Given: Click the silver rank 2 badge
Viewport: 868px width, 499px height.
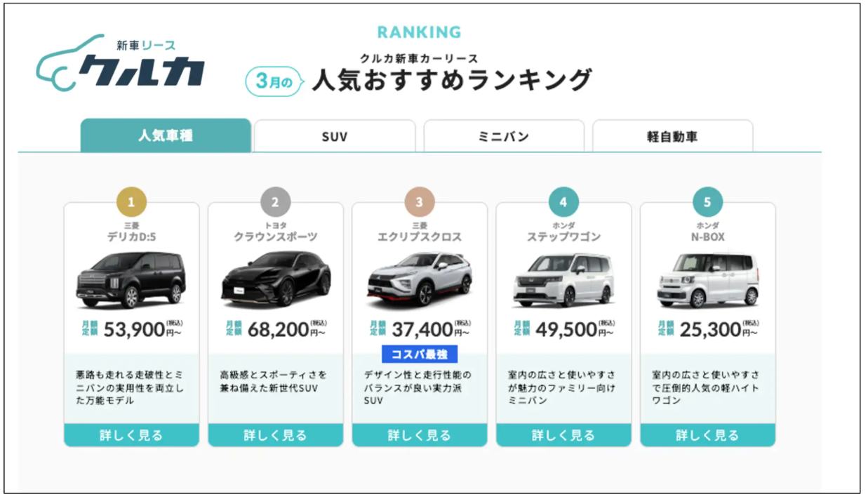Looking at the screenshot, I should pos(275,203).
